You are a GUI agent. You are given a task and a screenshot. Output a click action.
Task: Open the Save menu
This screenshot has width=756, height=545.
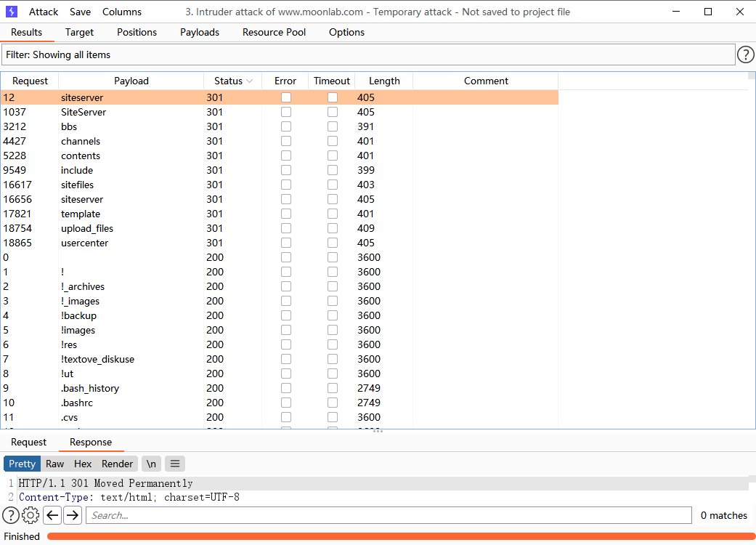[80, 12]
